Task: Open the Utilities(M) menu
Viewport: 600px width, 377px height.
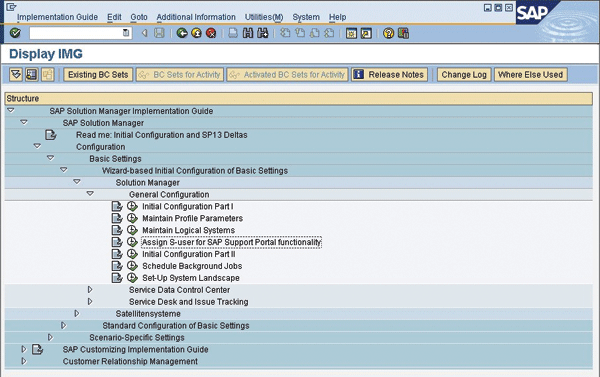Action: (x=264, y=17)
